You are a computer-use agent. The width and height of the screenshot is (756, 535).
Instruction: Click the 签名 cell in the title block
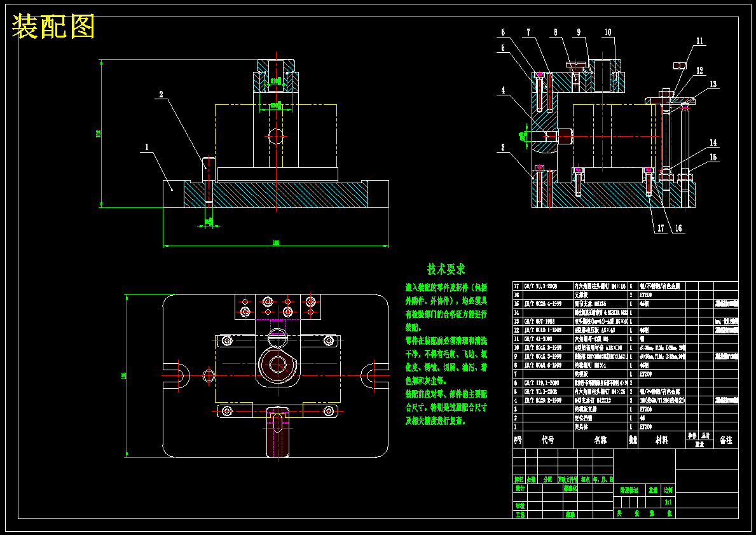tap(586, 480)
